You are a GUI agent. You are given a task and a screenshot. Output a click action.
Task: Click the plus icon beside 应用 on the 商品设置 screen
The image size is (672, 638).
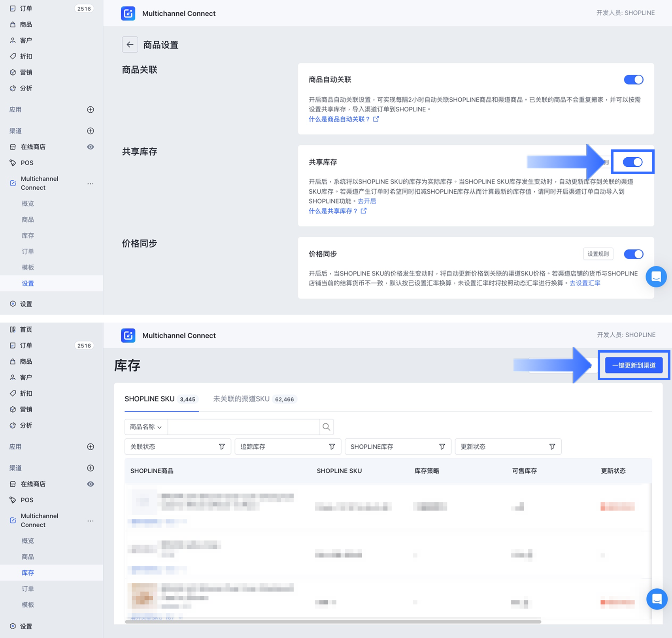(x=91, y=109)
